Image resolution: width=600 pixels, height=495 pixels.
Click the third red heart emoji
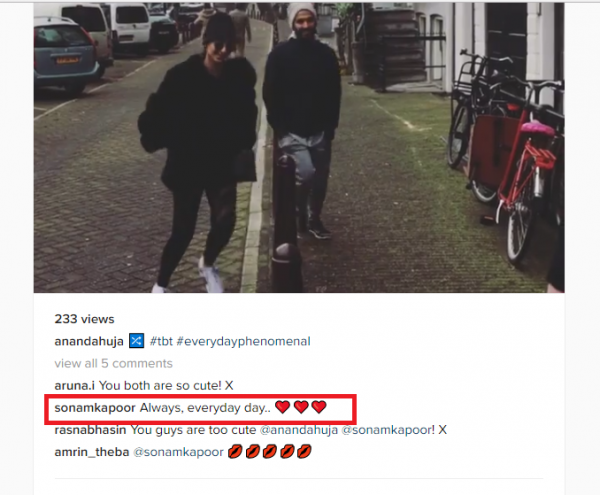(x=319, y=407)
